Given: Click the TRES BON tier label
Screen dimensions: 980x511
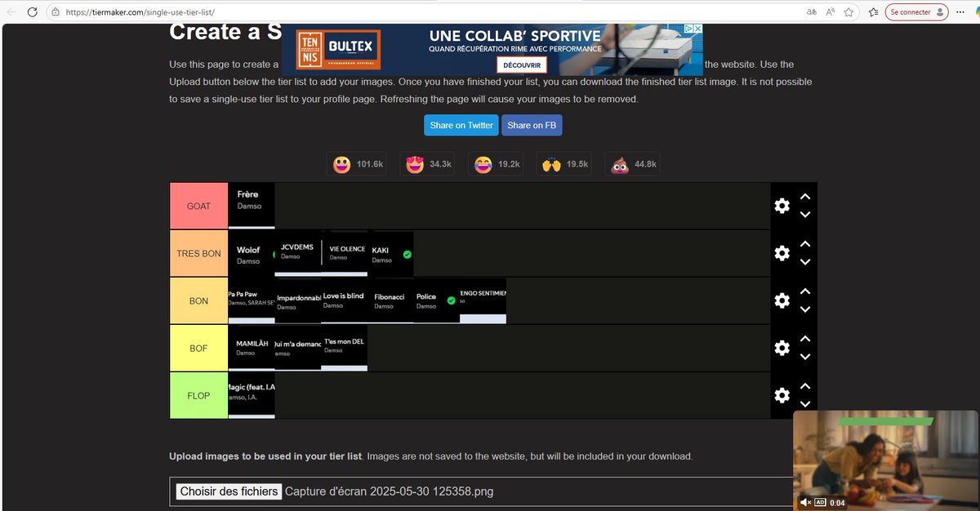Looking at the screenshot, I should 198,253.
